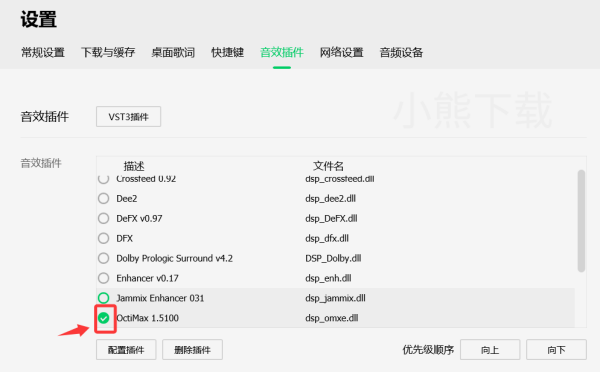Open the 常规设置 tab
The width and height of the screenshot is (600, 372).
point(43,52)
